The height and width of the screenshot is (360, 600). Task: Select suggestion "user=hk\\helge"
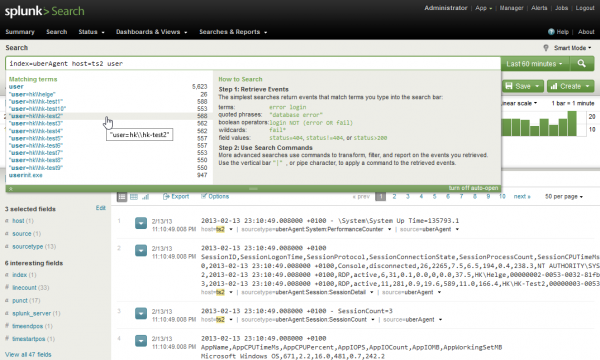tap(108, 94)
